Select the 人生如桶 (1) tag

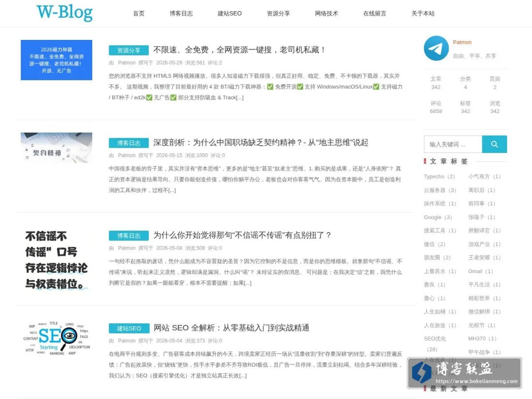coord(440,312)
